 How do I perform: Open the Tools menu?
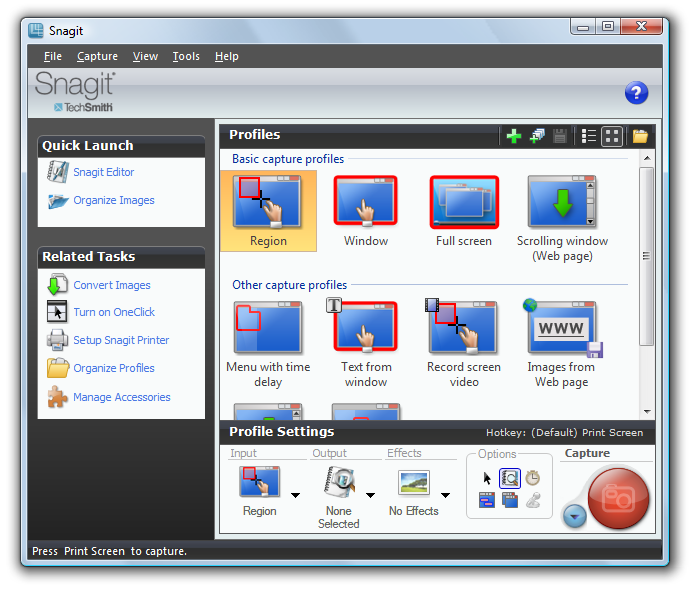186,56
